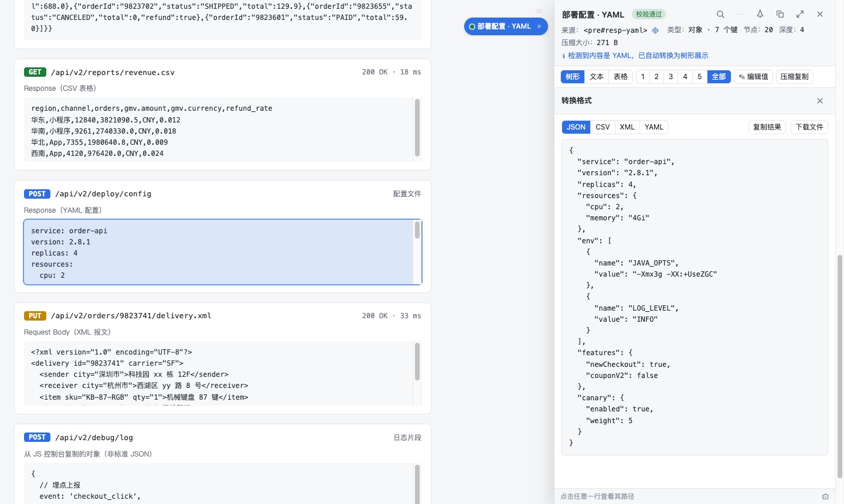This screenshot has height=504, width=844.
Task: Click 复制结果 to copy converted result
Action: click(767, 127)
